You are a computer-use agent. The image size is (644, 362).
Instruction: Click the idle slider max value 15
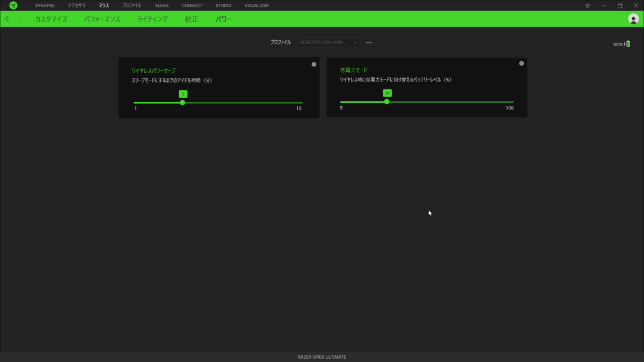[x=299, y=108]
